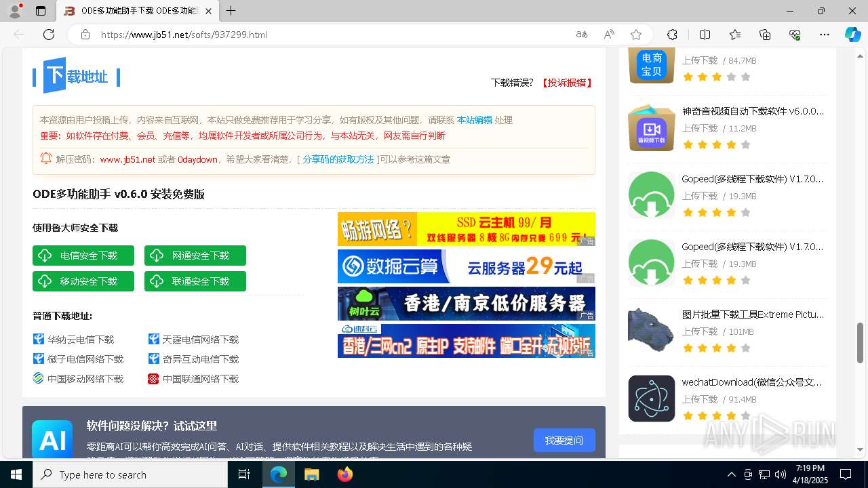Open 数掘云算 云服务器 banner ad
Viewport: 868px width, 488px height.
467,266
